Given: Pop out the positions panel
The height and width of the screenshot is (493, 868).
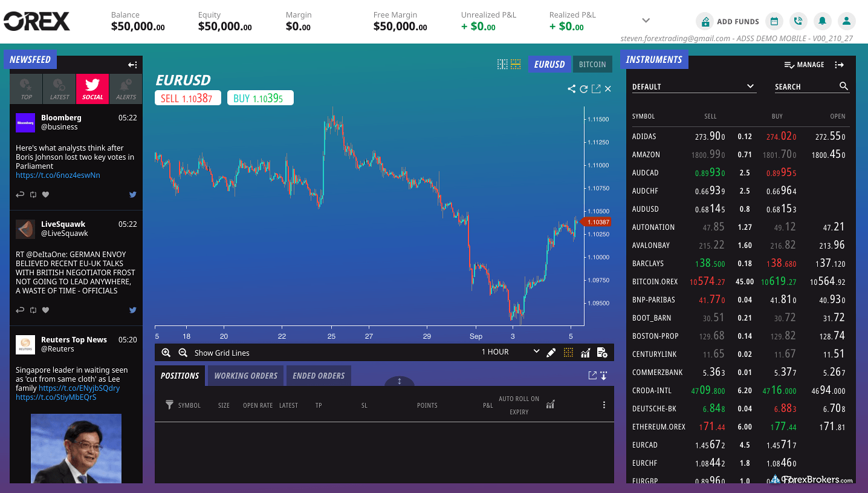Looking at the screenshot, I should click(592, 376).
